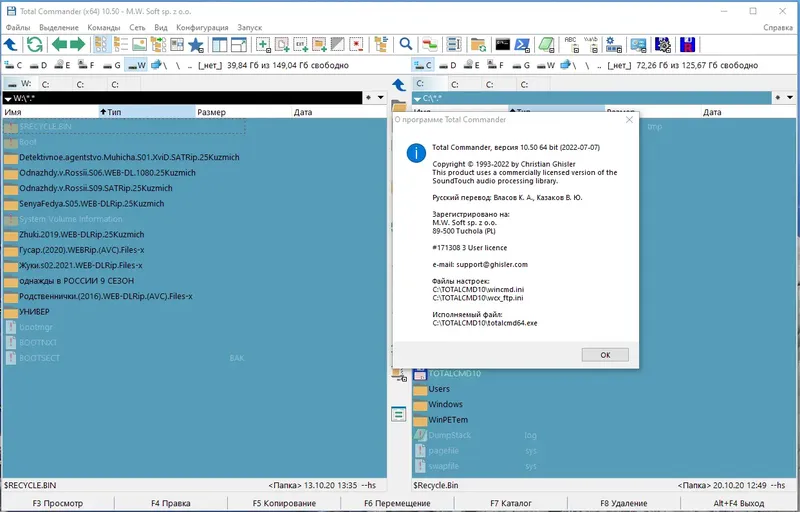Viewport: 800px width, 512px height.
Task: Switch to full details view icon
Action: (120, 45)
